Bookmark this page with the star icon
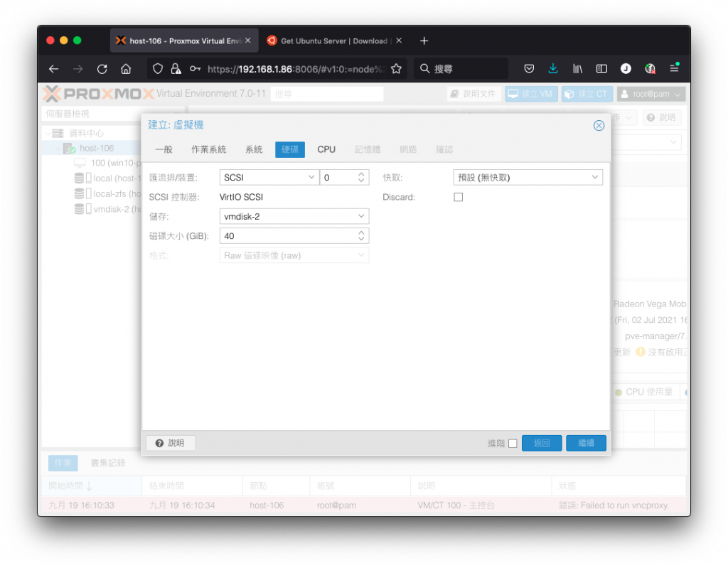This screenshot has width=728, height=566. pos(396,69)
